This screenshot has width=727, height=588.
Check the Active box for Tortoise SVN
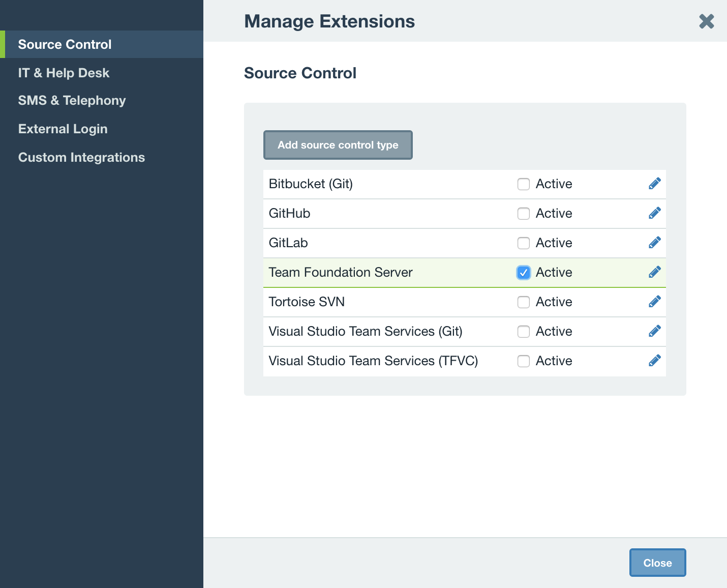pyautogui.click(x=524, y=302)
